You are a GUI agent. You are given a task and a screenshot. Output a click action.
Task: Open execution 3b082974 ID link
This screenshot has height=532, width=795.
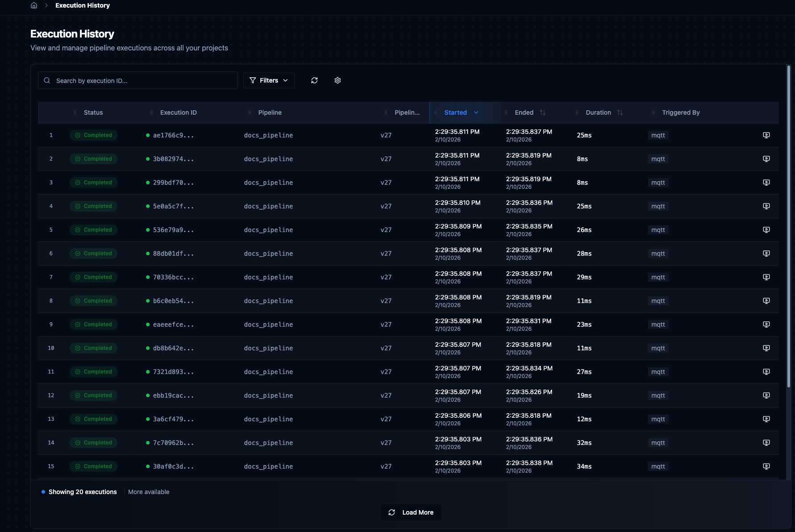(x=173, y=159)
